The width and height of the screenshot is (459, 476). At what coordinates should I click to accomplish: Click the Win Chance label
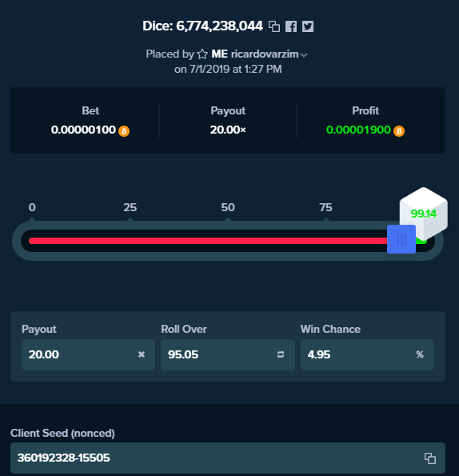pyautogui.click(x=330, y=329)
